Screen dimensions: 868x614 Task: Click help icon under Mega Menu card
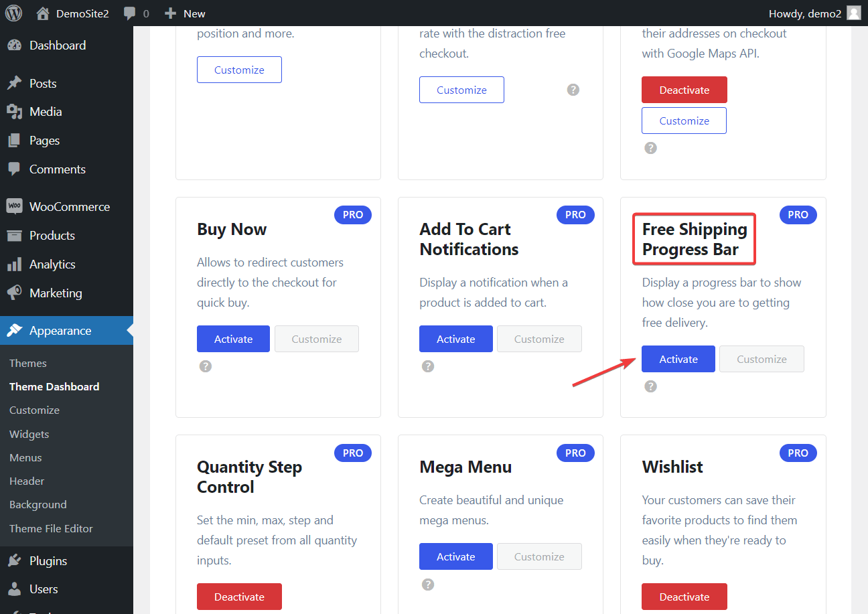tap(428, 585)
